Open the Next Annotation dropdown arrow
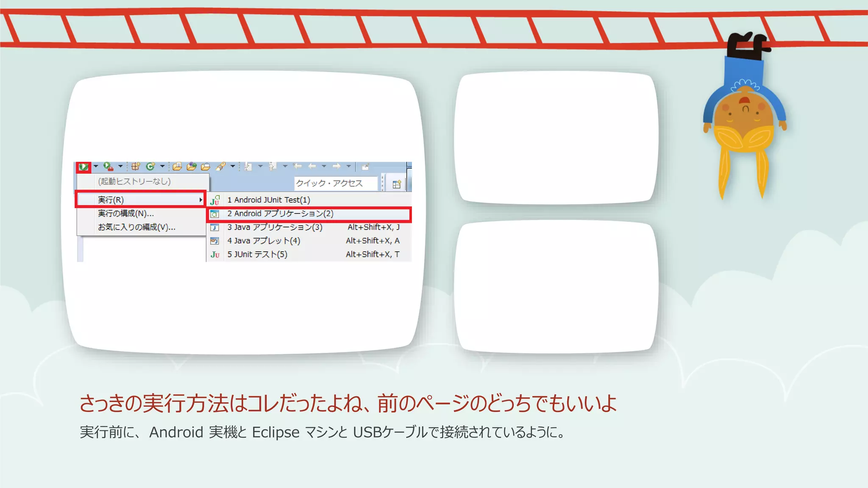Screen dimensions: 868x488 [x=260, y=166]
